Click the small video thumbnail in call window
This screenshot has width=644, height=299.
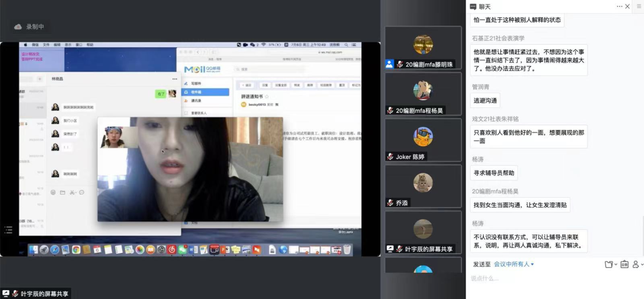pyautogui.click(x=119, y=137)
